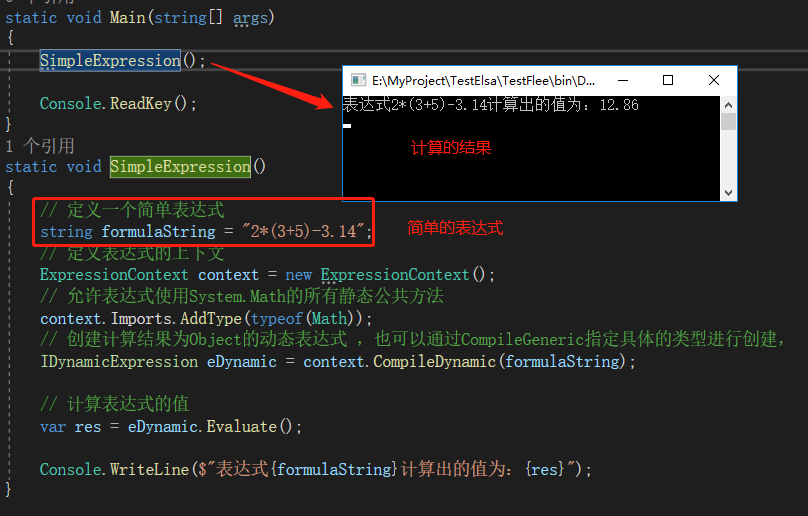Click the Console.ReadKey() line

pyautogui.click(x=118, y=104)
